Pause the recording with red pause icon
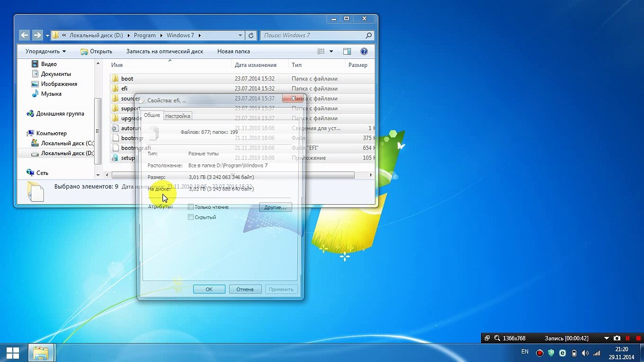Viewport: 644px width, 362px height. [628, 338]
